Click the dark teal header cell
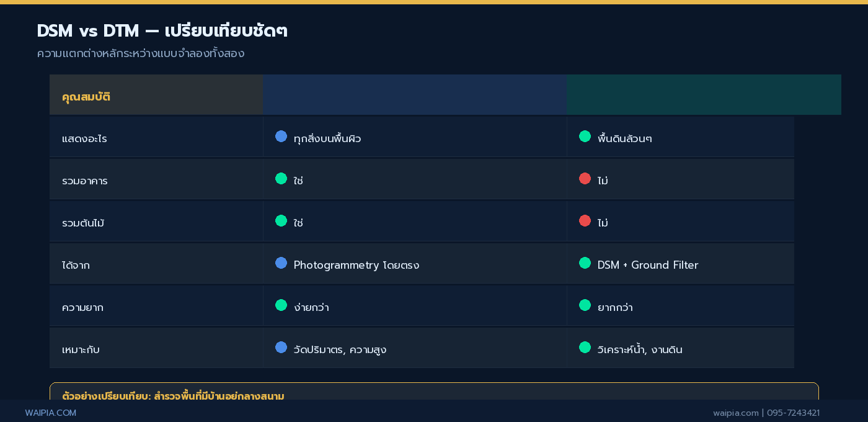Screen dimensions: 868x422 (704, 95)
